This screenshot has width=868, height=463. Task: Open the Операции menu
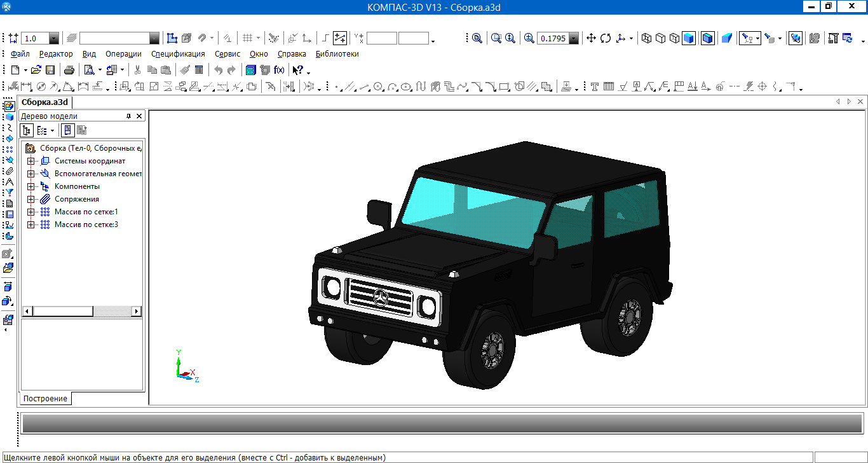(123, 54)
